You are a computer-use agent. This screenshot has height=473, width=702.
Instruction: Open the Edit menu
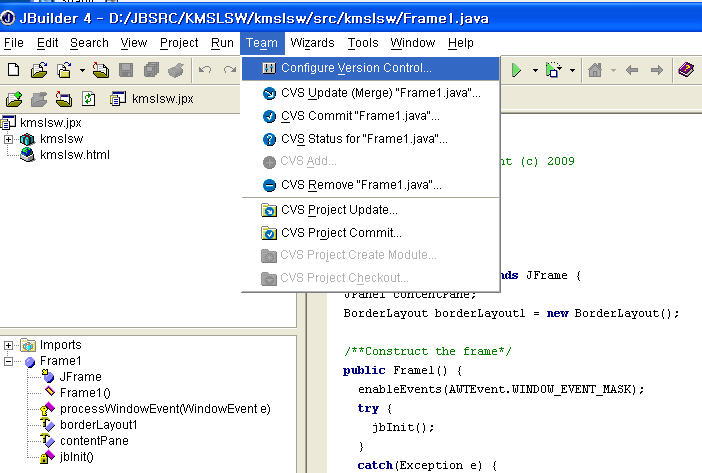click(x=47, y=43)
